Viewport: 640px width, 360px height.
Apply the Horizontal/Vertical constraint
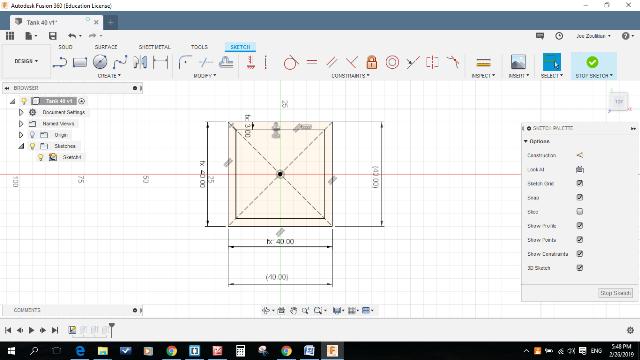251,62
